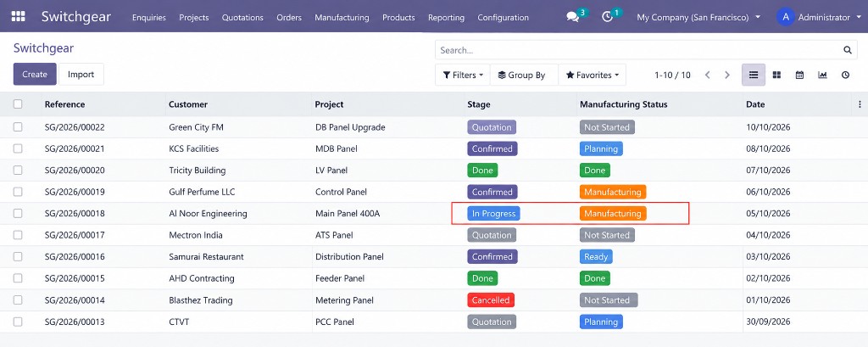
Task: Select the checkbox for SG/2026/00016
Action: click(18, 257)
